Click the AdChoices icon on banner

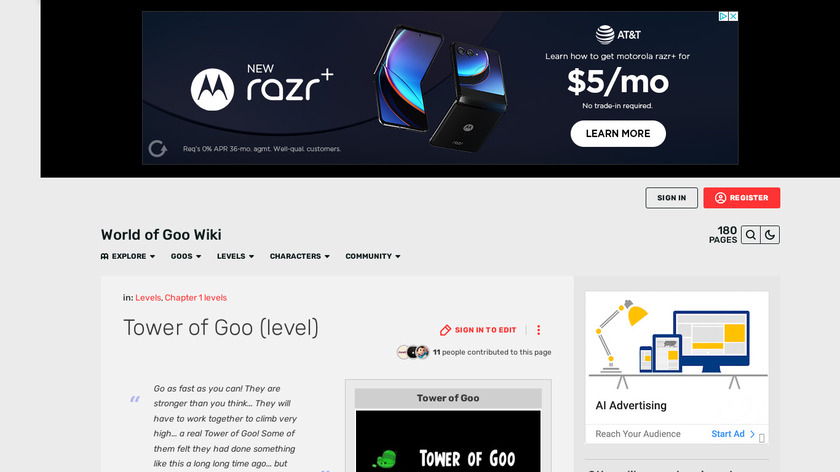point(723,17)
